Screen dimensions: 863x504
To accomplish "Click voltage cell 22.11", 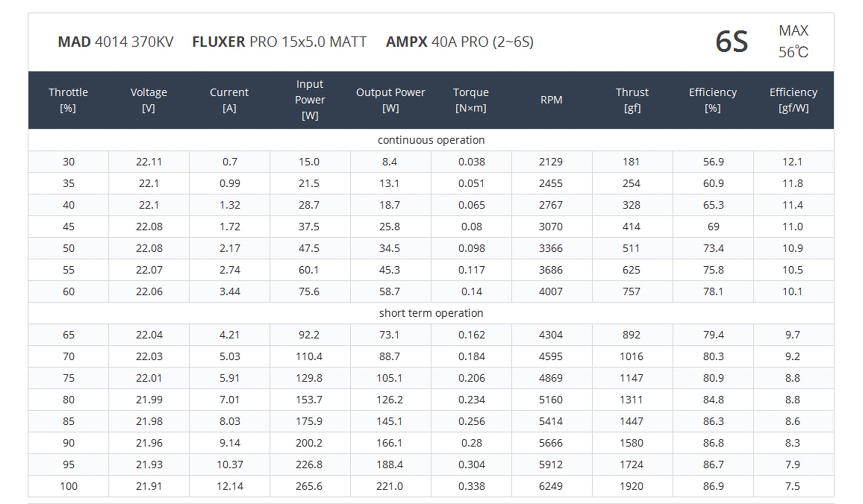I will (149, 162).
